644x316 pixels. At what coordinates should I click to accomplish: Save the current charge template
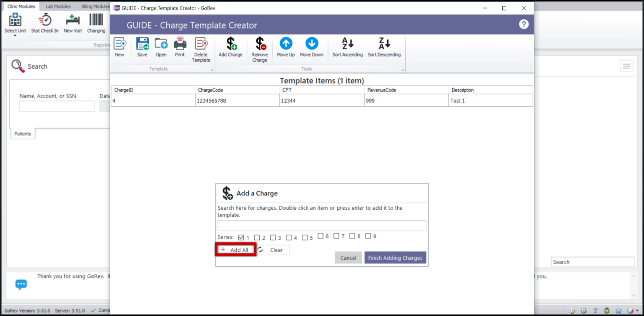[x=142, y=47]
